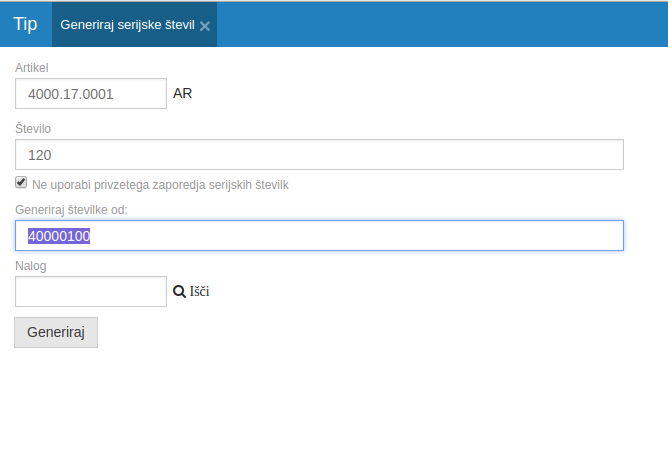This screenshot has width=668, height=466.
Task: Focus the Artikel field containing 4000.17.0001
Action: [90, 94]
